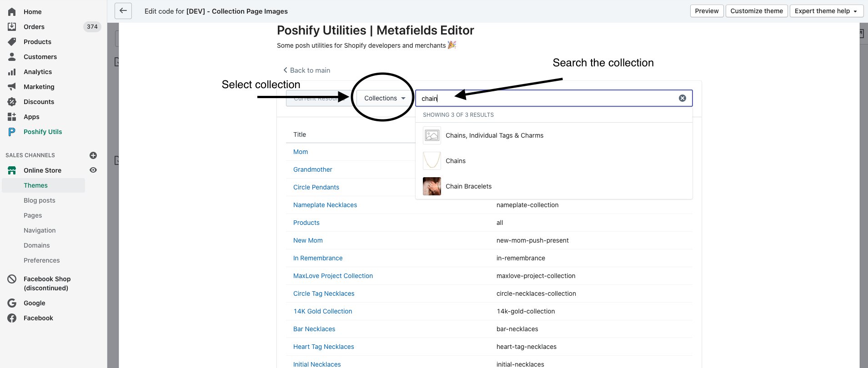Click the back arrow button in header
The image size is (868, 368).
(123, 11)
